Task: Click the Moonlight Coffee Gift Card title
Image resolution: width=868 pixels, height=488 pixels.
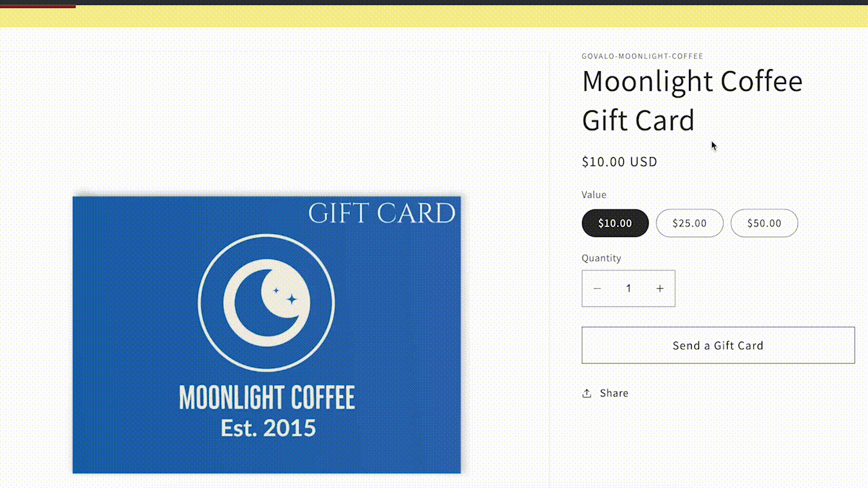Action: (x=692, y=100)
